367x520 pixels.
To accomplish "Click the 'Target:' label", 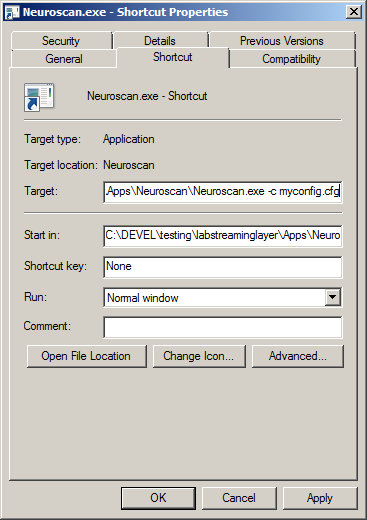I will click(41, 191).
